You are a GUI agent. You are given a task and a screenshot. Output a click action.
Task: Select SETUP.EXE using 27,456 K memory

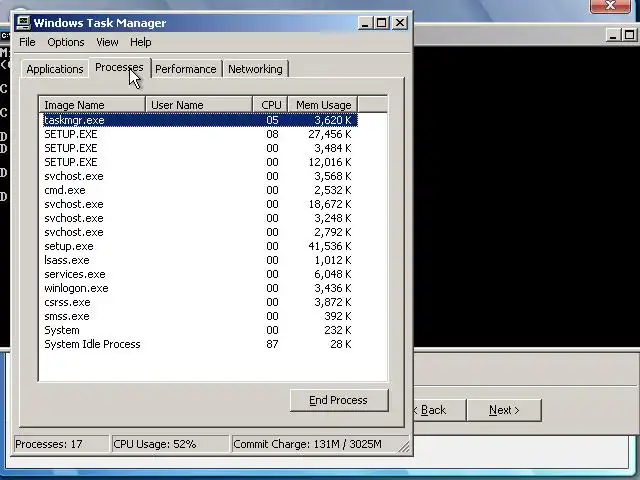(x=200, y=134)
